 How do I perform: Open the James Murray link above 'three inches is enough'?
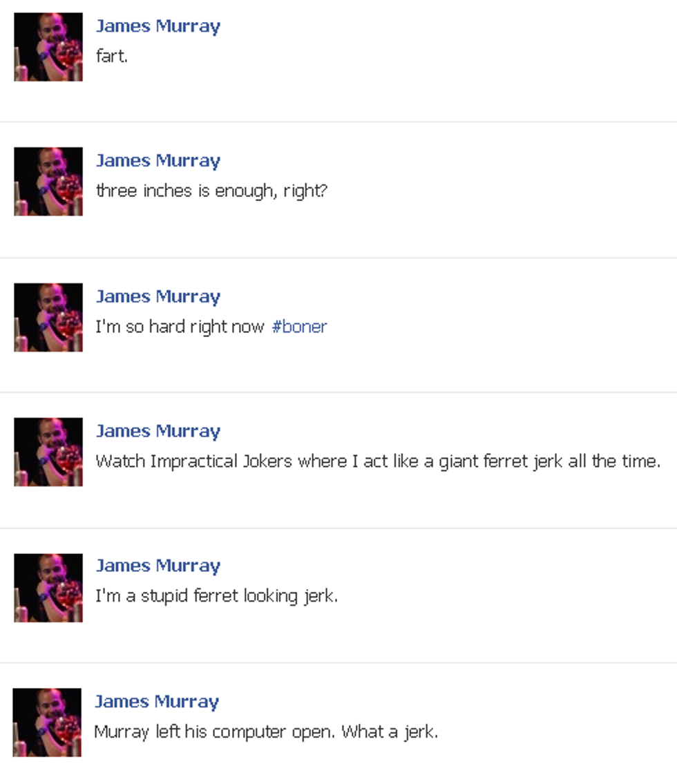(158, 160)
